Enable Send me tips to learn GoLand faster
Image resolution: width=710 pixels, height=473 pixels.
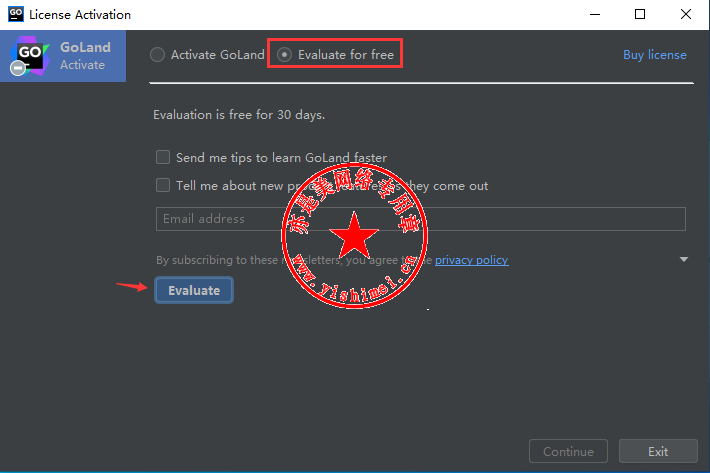coord(163,157)
